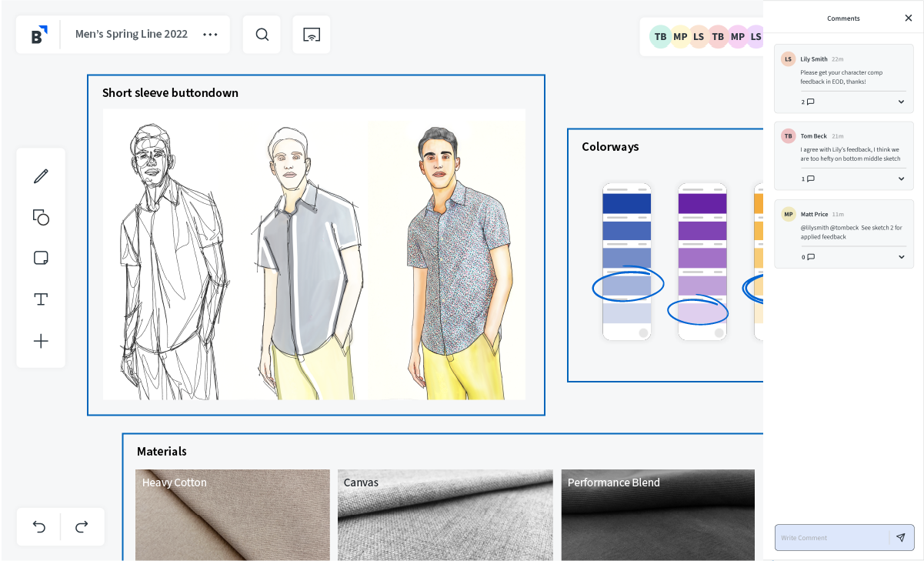Expand Tom Beck's comment thread chevron
This screenshot has height=561, width=924.
(x=901, y=179)
